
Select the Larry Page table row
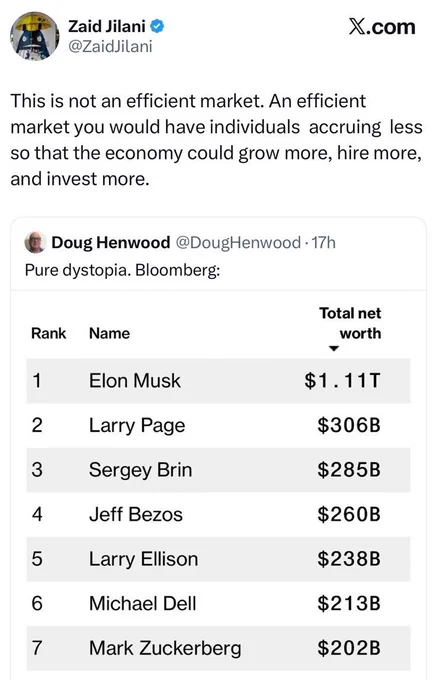click(x=218, y=425)
